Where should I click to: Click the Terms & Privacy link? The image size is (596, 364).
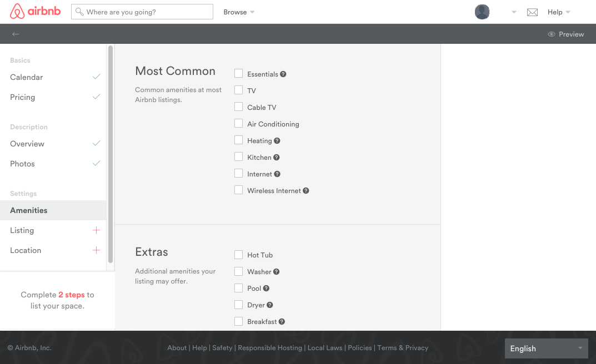[403, 348]
